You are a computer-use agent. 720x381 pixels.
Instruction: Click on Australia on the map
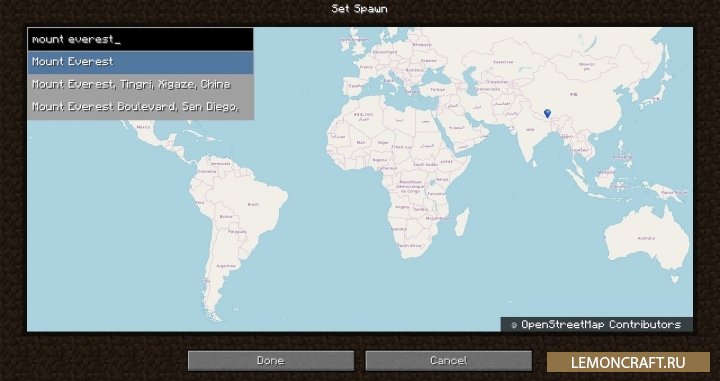point(647,238)
